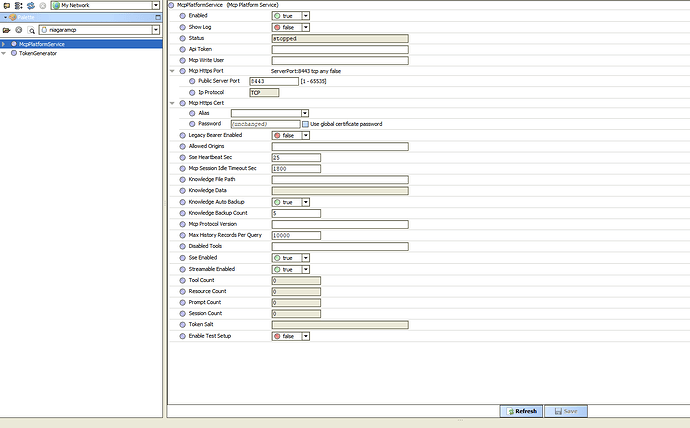
Task: Open the Enabled true/false dropdown
Action: (306, 16)
